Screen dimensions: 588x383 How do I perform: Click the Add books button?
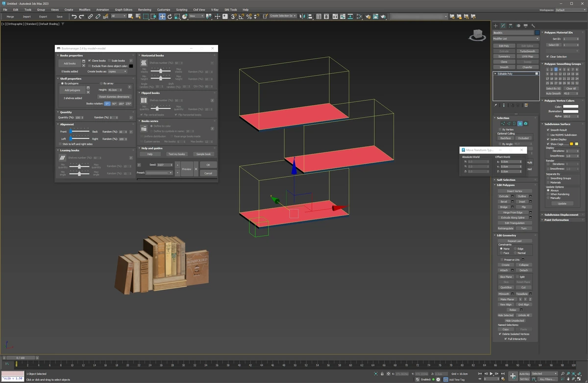(x=70, y=63)
